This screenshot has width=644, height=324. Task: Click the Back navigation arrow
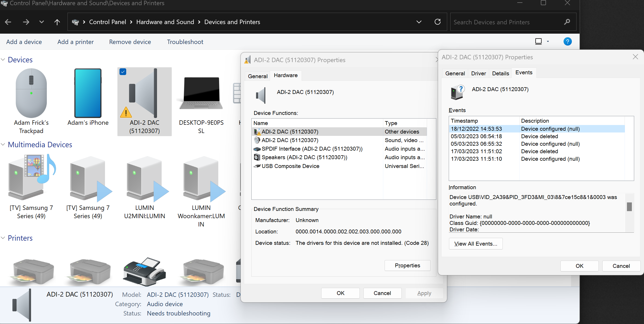[8, 22]
